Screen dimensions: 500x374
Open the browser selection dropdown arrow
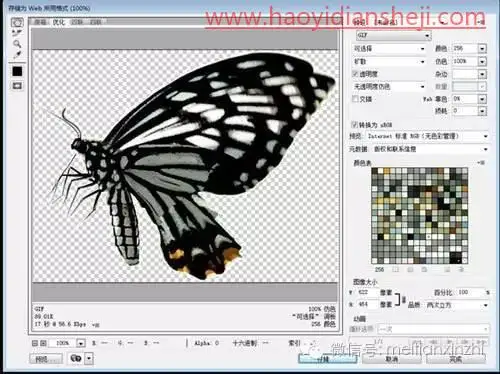89,359
